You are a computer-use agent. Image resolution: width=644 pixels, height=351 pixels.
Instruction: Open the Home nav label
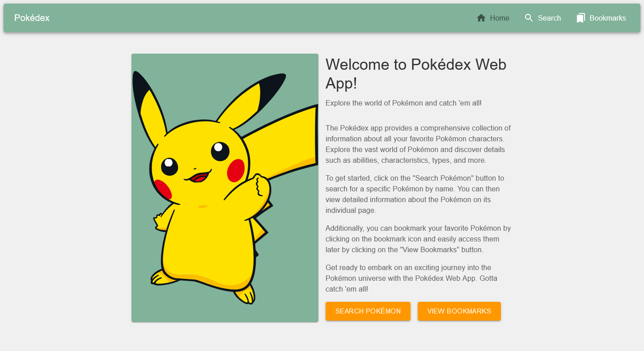(x=500, y=18)
